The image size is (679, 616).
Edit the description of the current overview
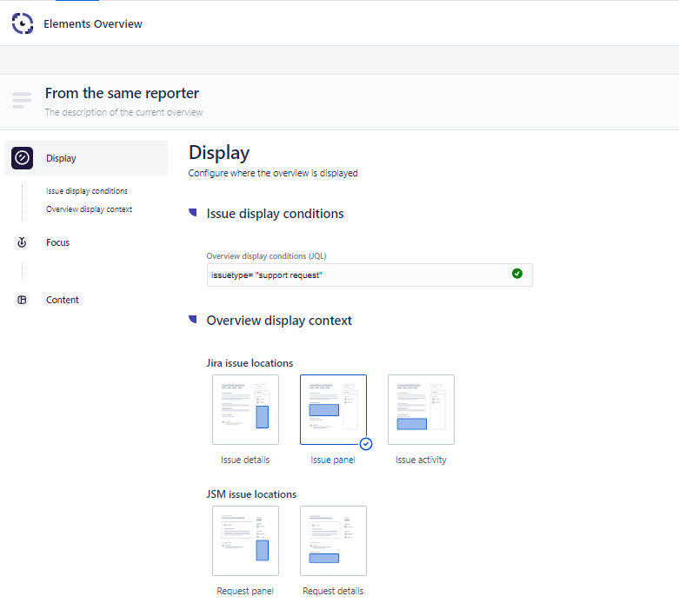tap(123, 112)
